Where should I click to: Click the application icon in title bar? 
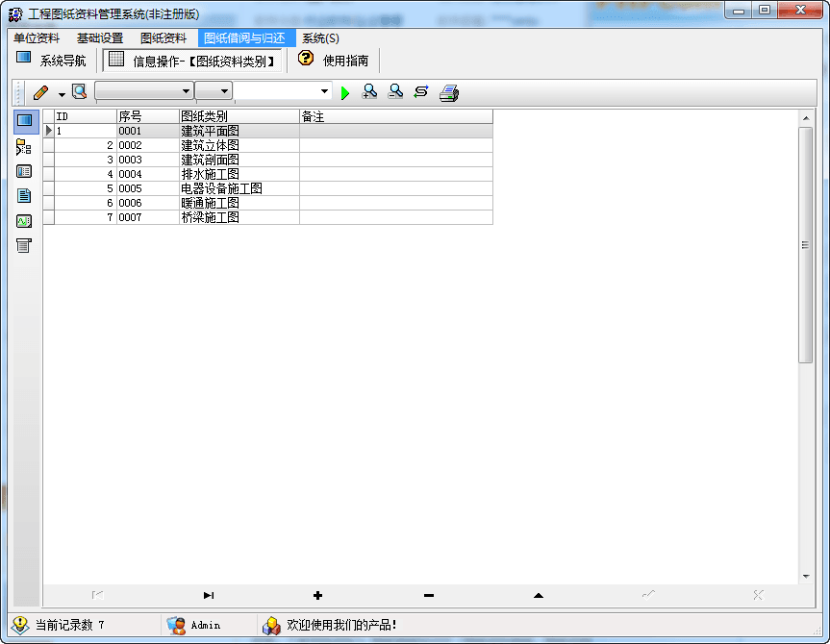[x=15, y=14]
